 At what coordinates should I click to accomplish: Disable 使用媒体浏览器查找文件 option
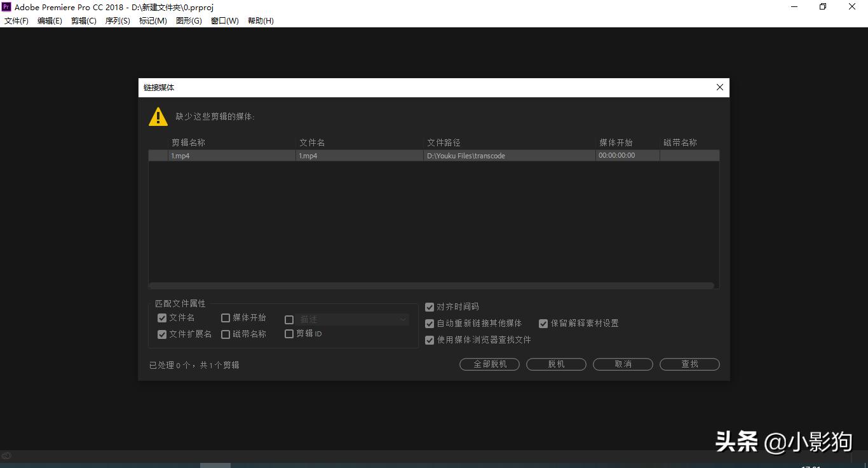point(430,340)
